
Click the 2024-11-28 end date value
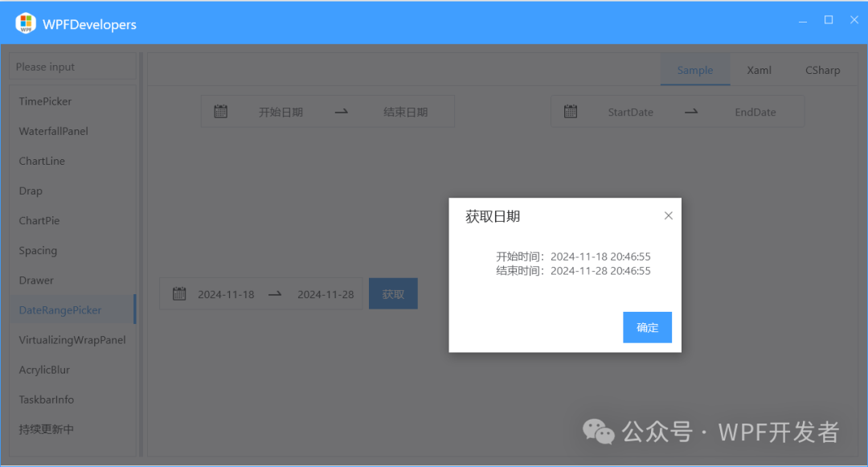point(325,294)
